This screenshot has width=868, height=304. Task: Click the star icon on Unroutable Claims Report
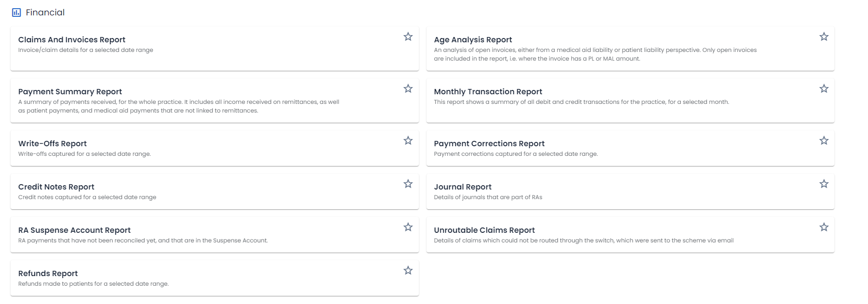pyautogui.click(x=824, y=227)
